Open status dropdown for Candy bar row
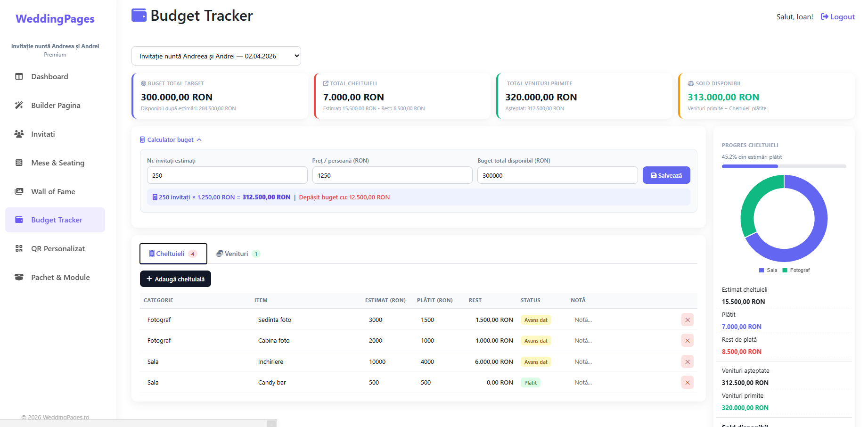The width and height of the screenshot is (868, 427). [531, 383]
